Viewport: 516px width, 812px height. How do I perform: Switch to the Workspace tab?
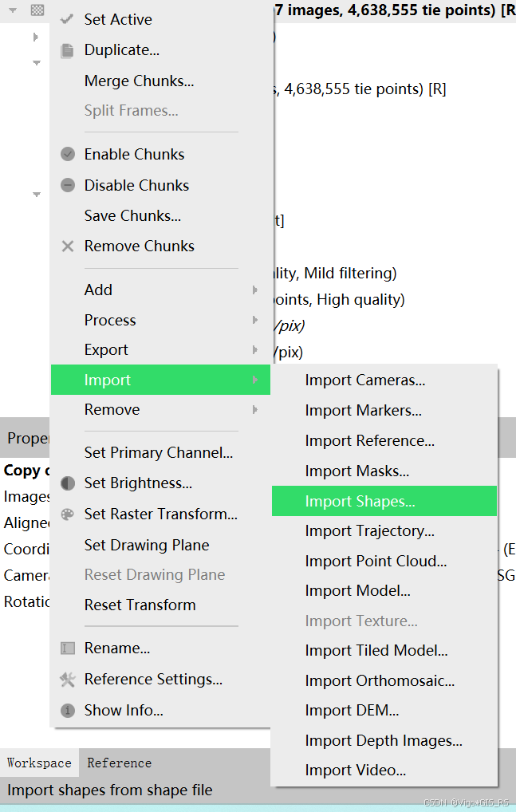[x=39, y=763]
